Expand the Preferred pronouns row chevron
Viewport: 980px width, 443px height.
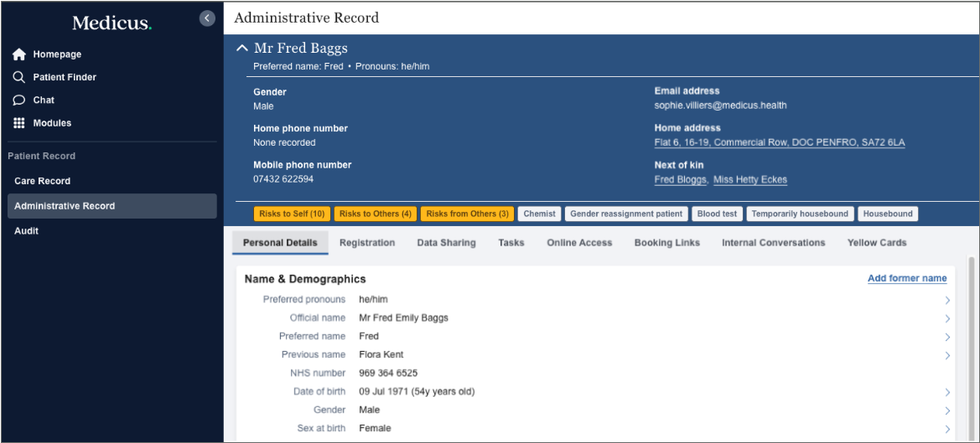click(x=947, y=301)
